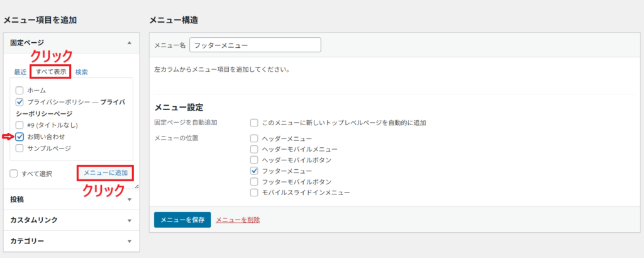Click the メニュー名 text field

click(255, 45)
